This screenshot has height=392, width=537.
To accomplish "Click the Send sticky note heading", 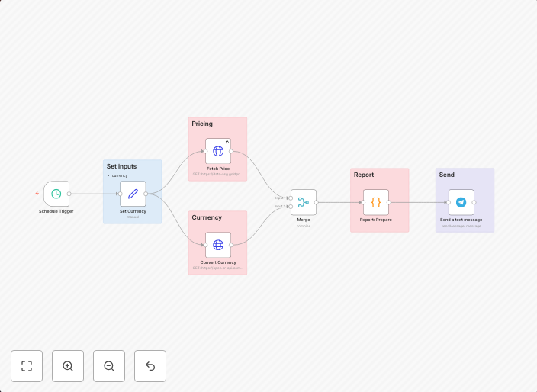I will coord(446,175).
